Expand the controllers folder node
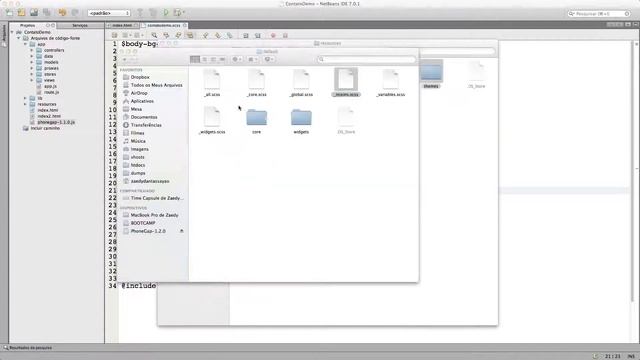The height and width of the screenshot is (360, 640). tap(32, 50)
